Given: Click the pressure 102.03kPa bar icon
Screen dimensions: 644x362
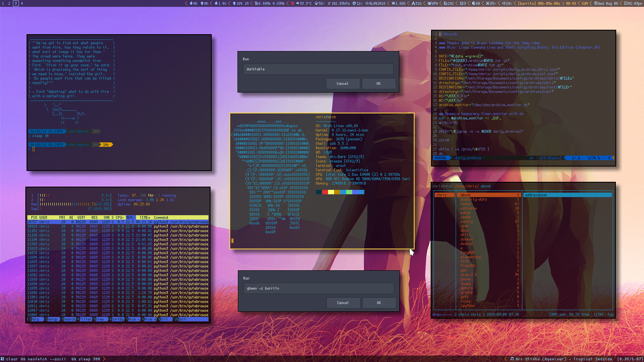Looking at the screenshot, I should tap(330, 3).
